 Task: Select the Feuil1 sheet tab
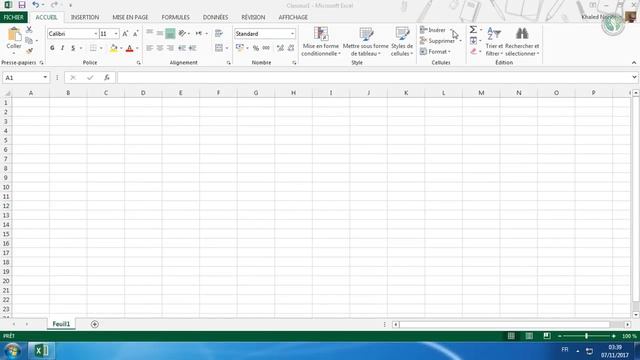click(61, 324)
